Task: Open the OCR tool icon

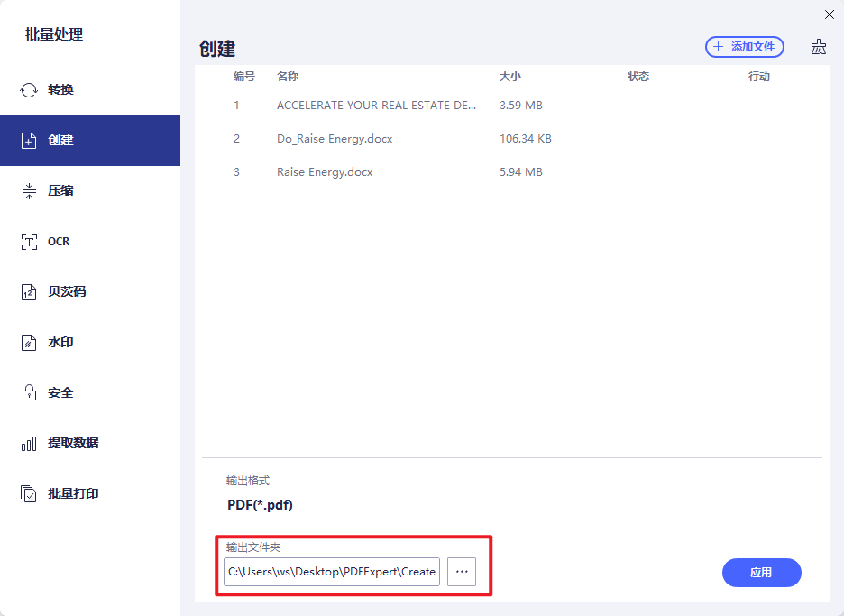Action: 29,242
